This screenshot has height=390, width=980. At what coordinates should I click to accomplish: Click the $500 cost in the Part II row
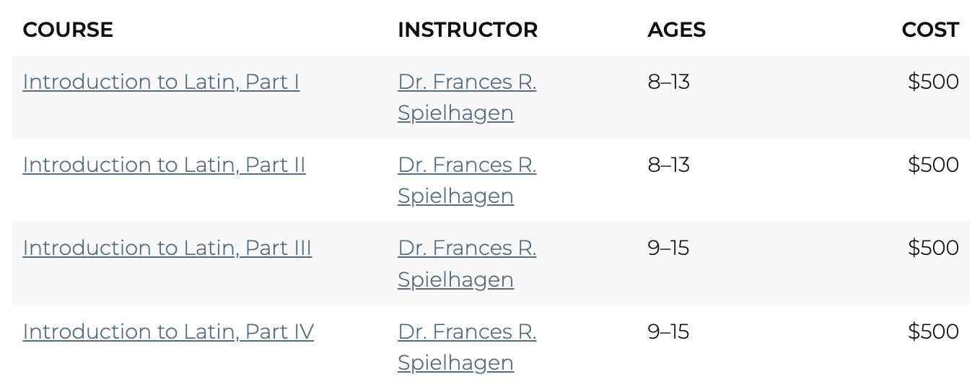pos(933,165)
